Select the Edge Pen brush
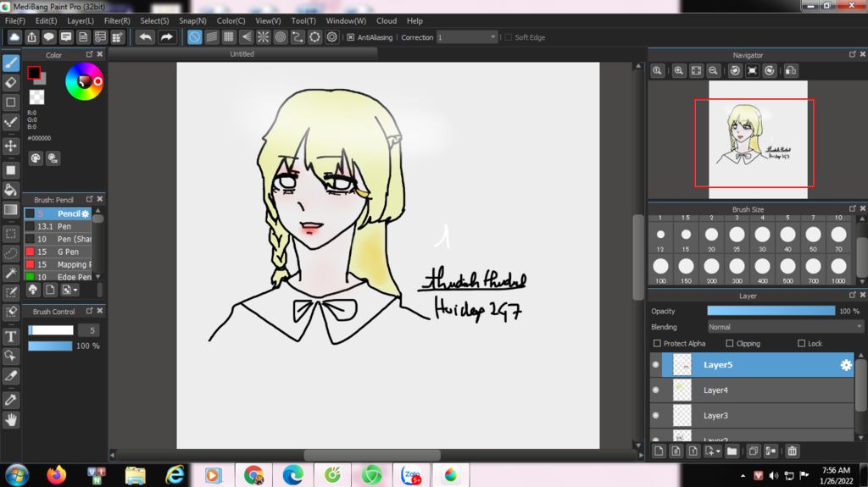This screenshot has width=868, height=487. coord(58,277)
